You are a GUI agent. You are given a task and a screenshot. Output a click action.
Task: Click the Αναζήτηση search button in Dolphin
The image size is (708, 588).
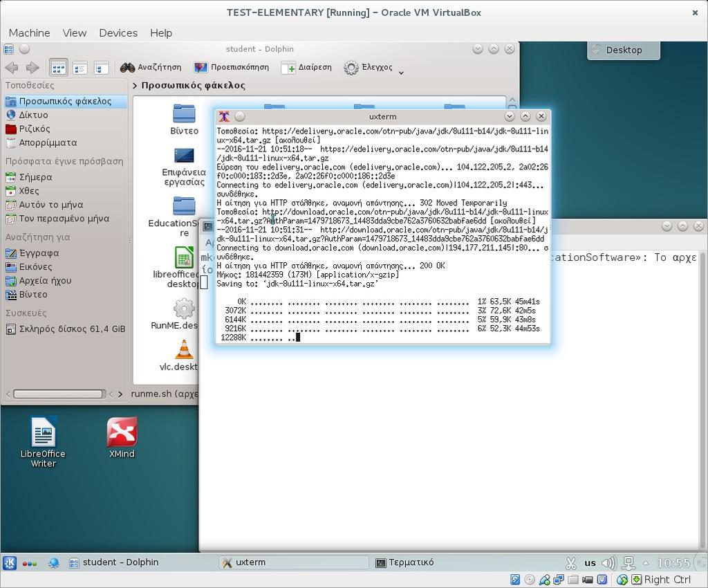151,67
